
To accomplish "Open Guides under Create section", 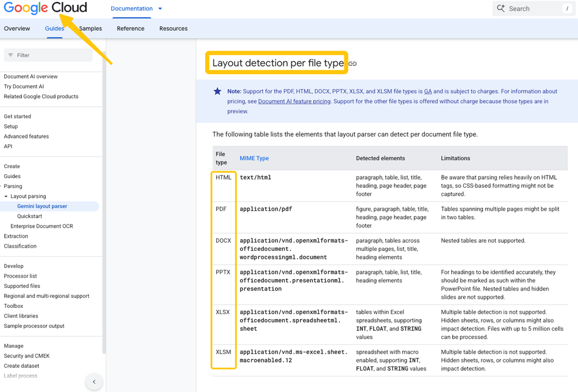I will tap(12, 176).
